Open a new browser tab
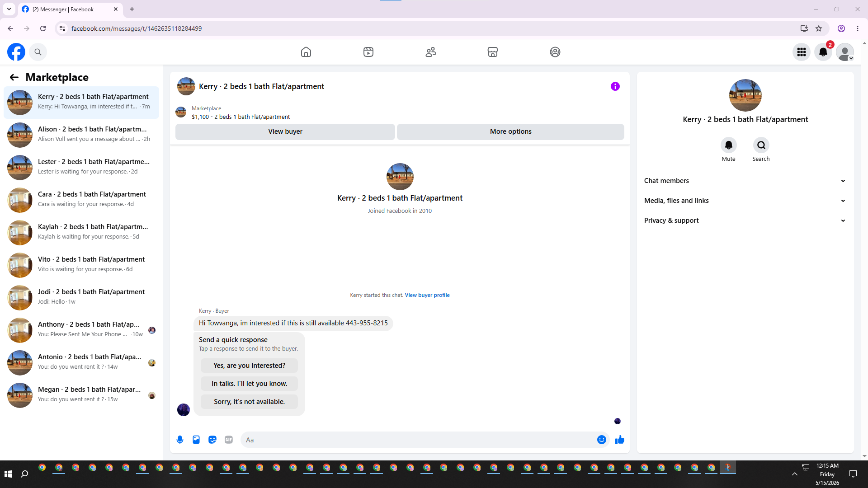The image size is (868, 488). (132, 9)
